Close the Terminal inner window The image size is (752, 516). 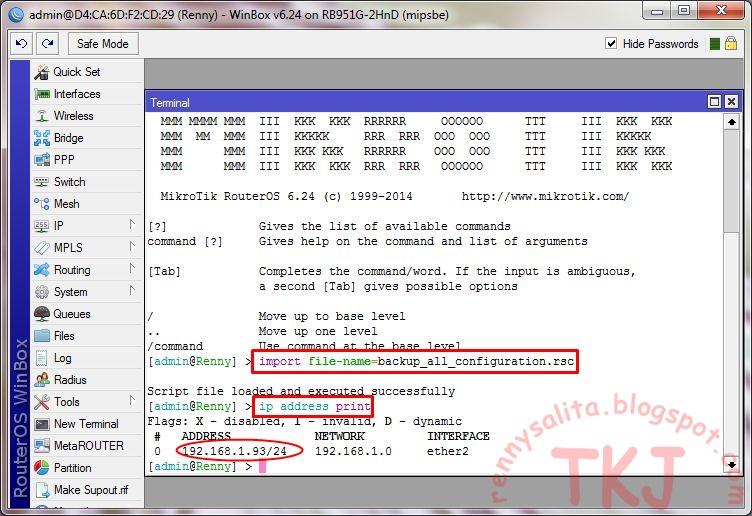click(x=731, y=102)
